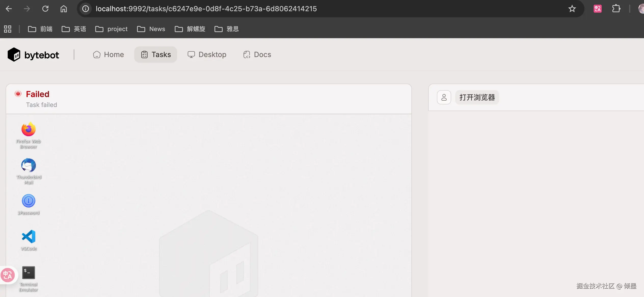Go to the Home tab
Screen dimensions: 644x297
[109, 55]
